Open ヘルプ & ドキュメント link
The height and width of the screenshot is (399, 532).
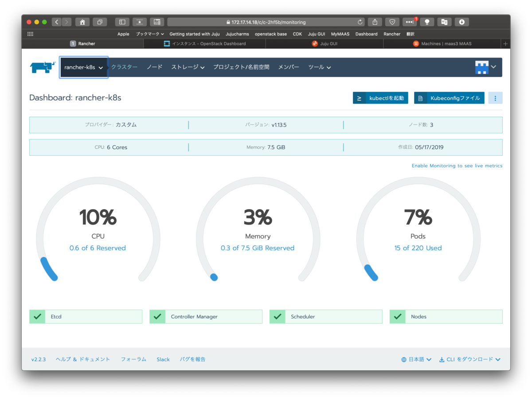click(x=83, y=360)
